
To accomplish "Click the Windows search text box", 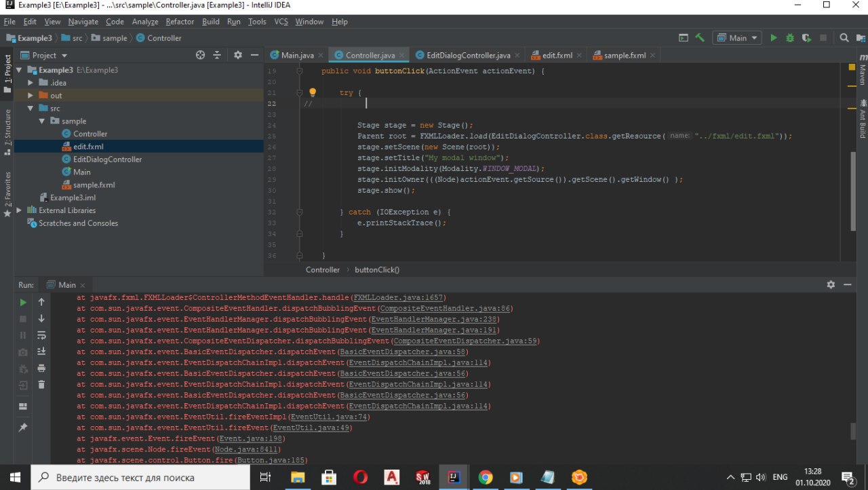I will (x=140, y=477).
